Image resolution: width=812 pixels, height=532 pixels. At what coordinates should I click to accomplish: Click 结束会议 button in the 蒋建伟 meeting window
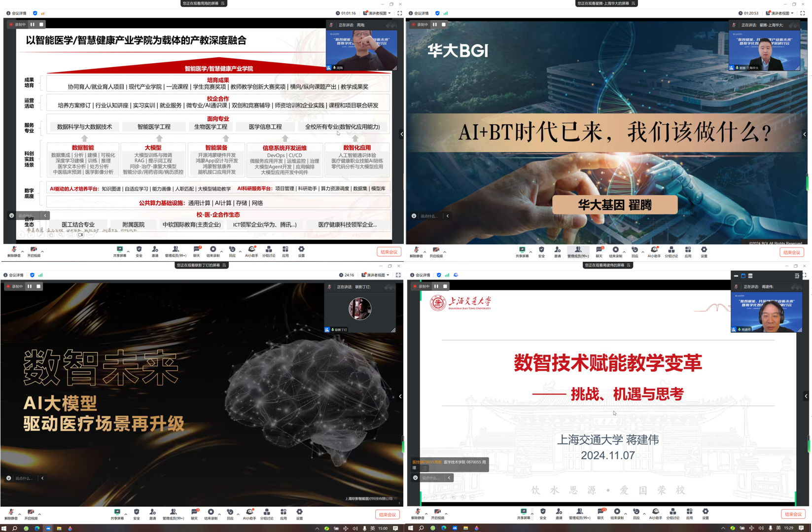(793, 514)
